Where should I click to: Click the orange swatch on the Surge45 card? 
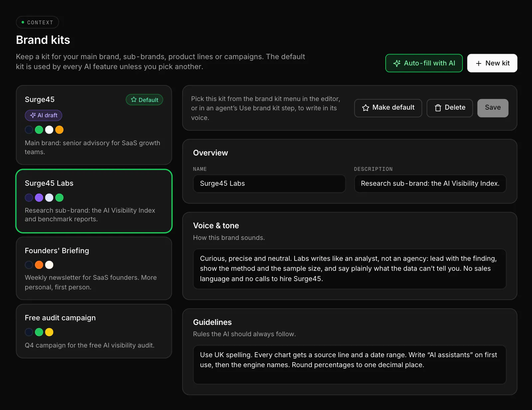pos(59,130)
